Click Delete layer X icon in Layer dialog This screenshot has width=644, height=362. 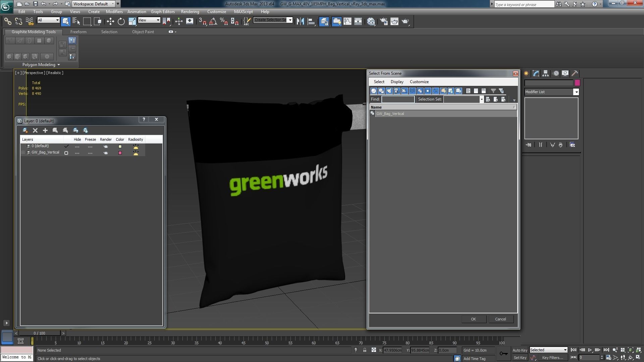coord(35,130)
